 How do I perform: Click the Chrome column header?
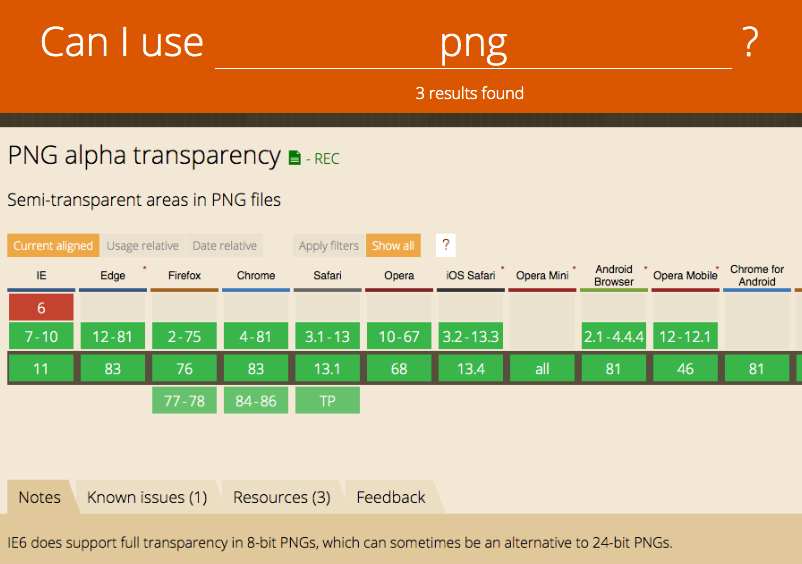pyautogui.click(x=256, y=276)
